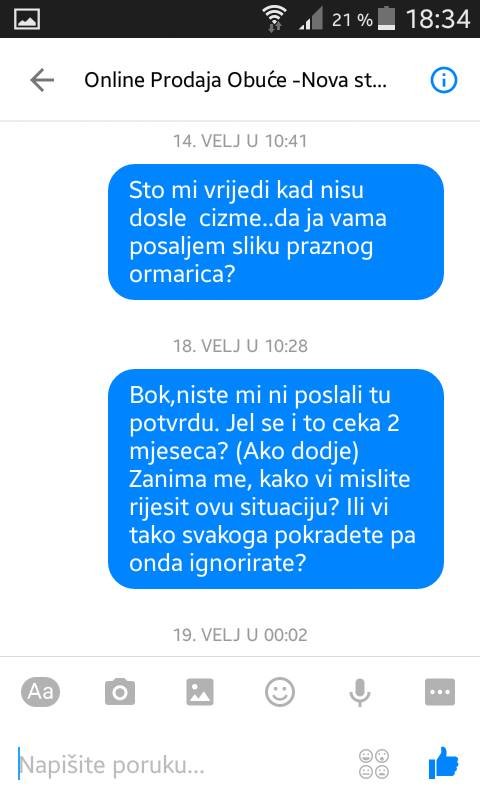
Task: Tap the microphone to record voice
Action: (360, 693)
